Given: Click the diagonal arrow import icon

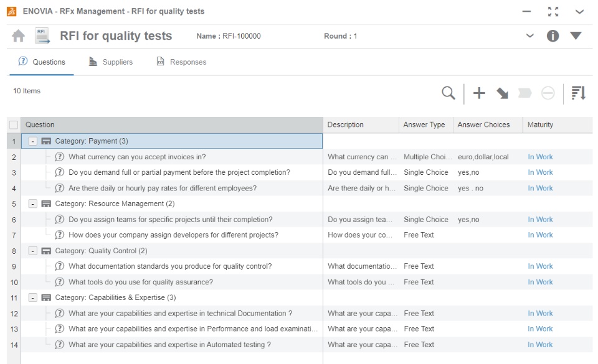Looking at the screenshot, I should [501, 93].
